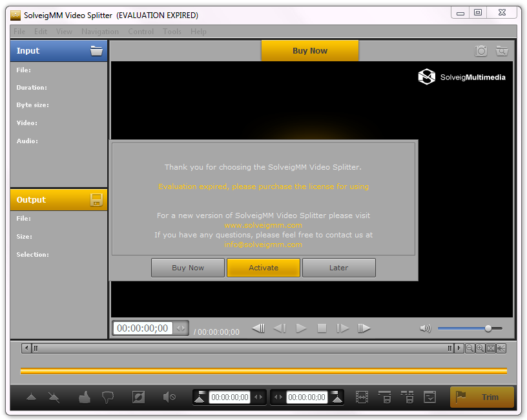The width and height of the screenshot is (527, 420).
Task: Zoom in the timeline
Action: [480, 348]
